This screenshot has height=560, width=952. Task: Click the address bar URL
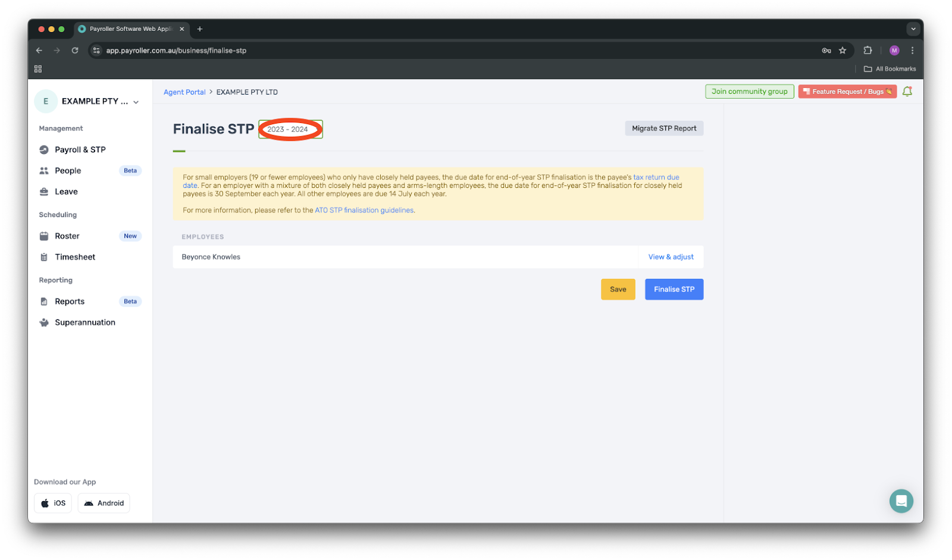[x=176, y=51]
